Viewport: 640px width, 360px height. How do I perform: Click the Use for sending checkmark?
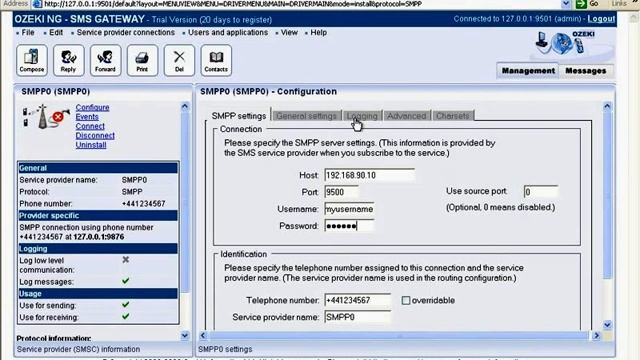(126, 304)
